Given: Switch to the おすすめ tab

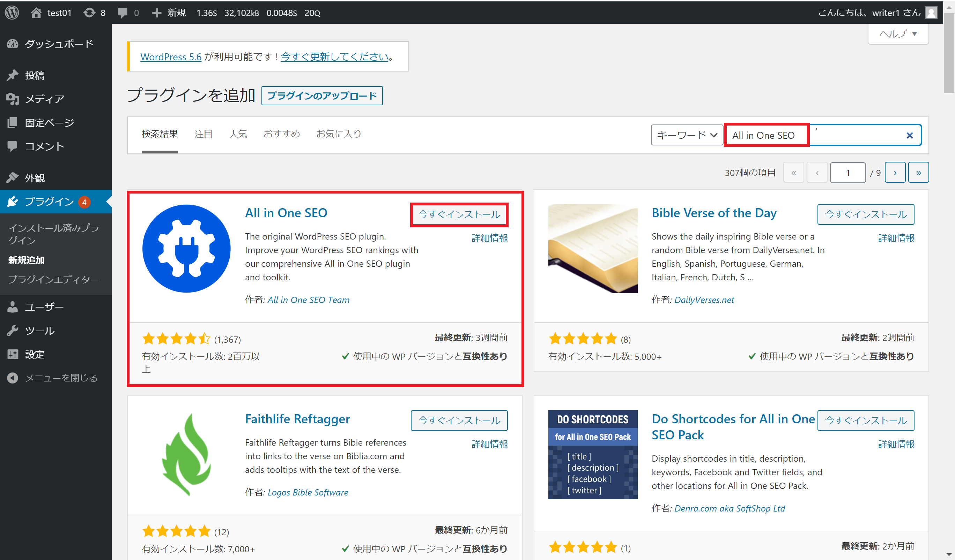Looking at the screenshot, I should (282, 134).
